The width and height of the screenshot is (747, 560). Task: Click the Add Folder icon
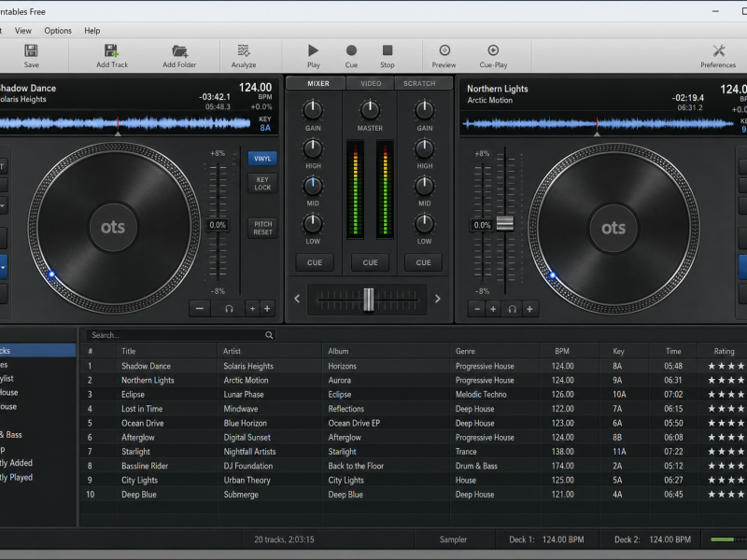click(x=179, y=51)
